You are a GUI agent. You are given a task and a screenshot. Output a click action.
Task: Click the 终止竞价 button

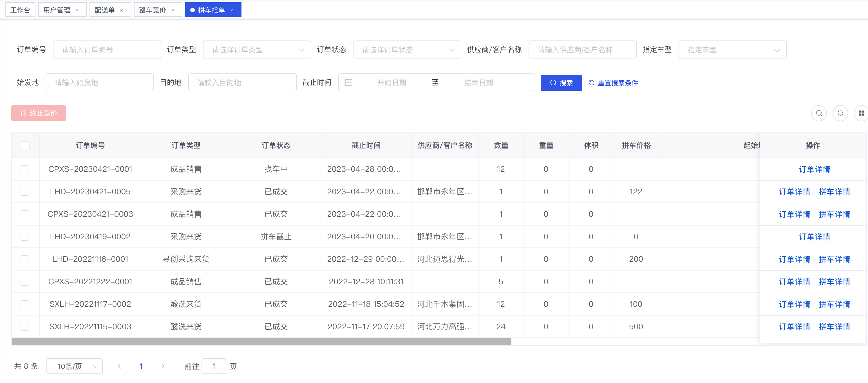click(x=38, y=113)
